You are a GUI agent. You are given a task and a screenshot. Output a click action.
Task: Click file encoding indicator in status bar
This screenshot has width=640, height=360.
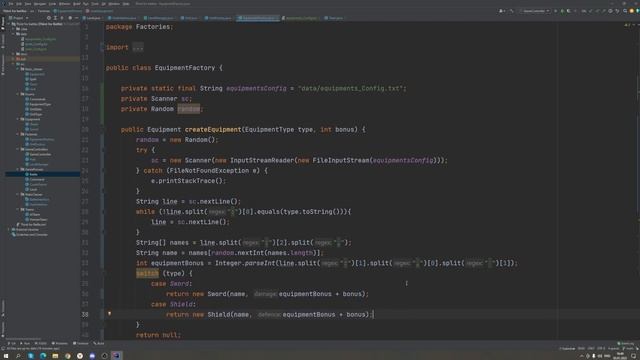click(601, 349)
